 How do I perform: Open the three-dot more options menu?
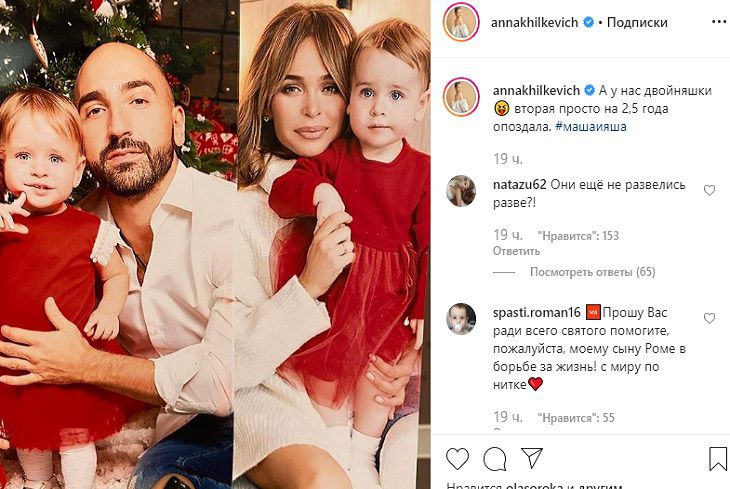719,22
